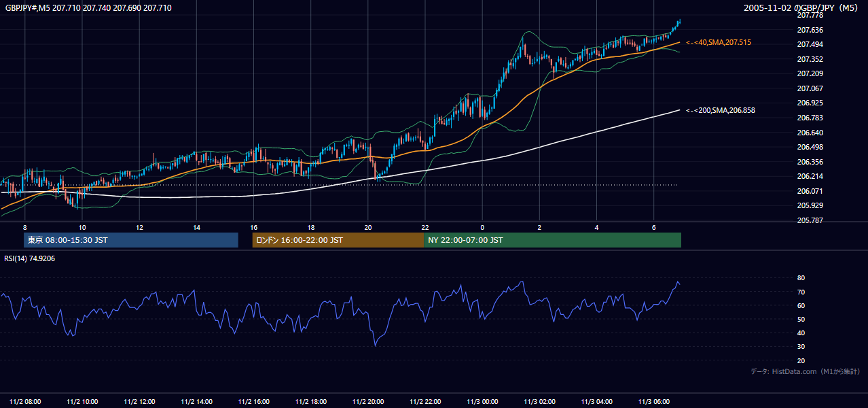Viewport: 868px width, 408px height.
Task: Click price axis value 206.214
Action: (x=810, y=176)
